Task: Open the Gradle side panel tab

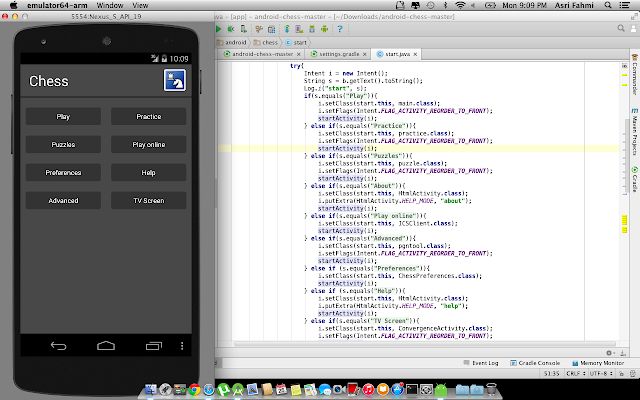Action: tap(634, 178)
